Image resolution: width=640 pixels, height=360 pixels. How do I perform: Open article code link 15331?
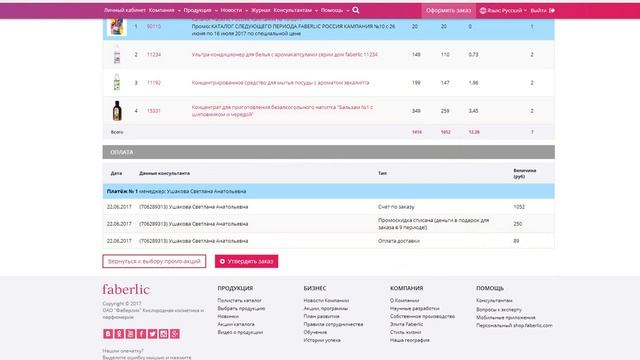click(154, 111)
